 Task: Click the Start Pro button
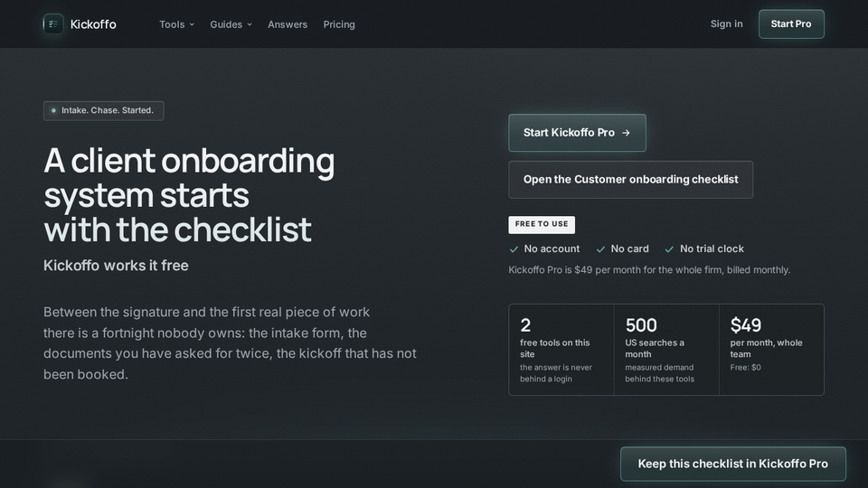(x=791, y=23)
